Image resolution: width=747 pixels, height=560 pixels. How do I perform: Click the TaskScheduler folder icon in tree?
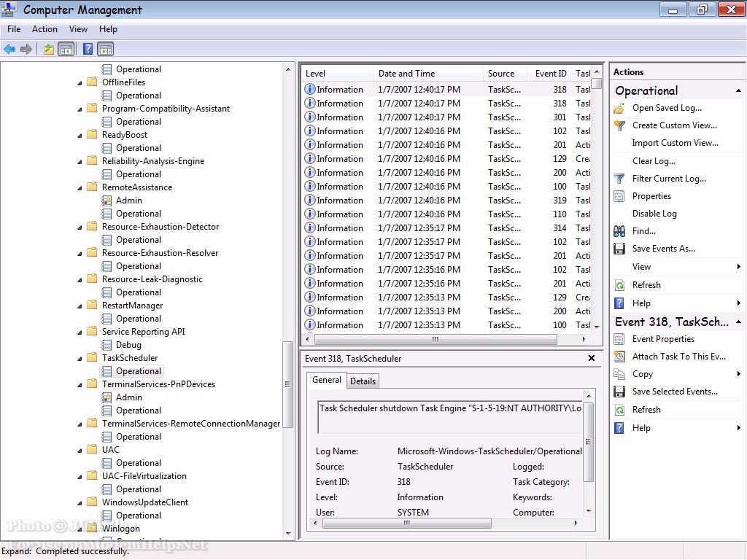[x=93, y=357]
